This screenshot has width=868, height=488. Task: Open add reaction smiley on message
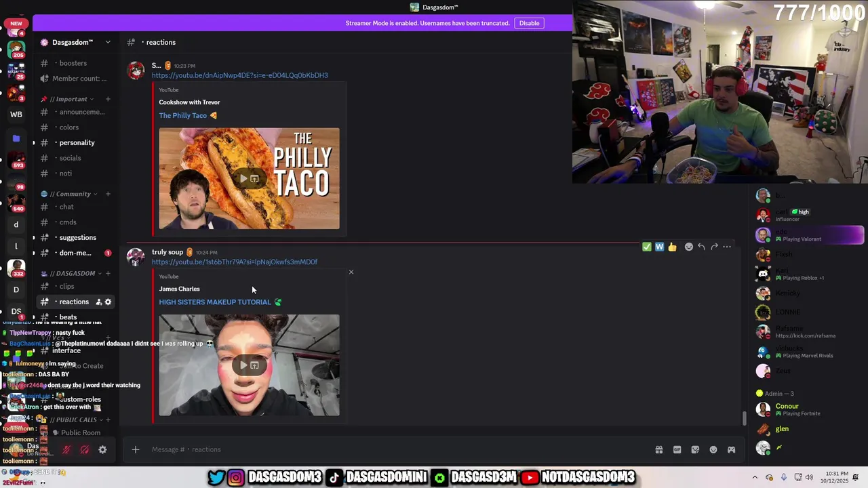point(689,247)
